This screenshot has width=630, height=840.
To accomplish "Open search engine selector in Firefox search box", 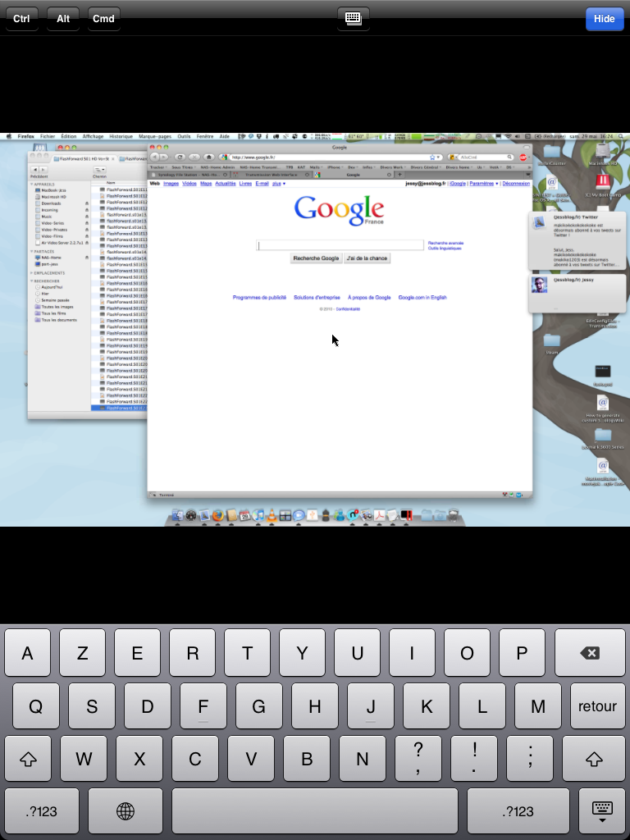I will (453, 157).
